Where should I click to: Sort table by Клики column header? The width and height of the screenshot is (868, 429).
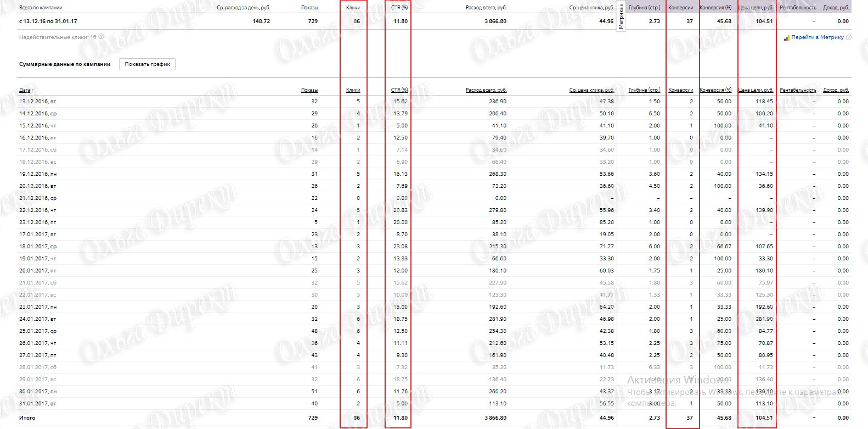click(353, 90)
